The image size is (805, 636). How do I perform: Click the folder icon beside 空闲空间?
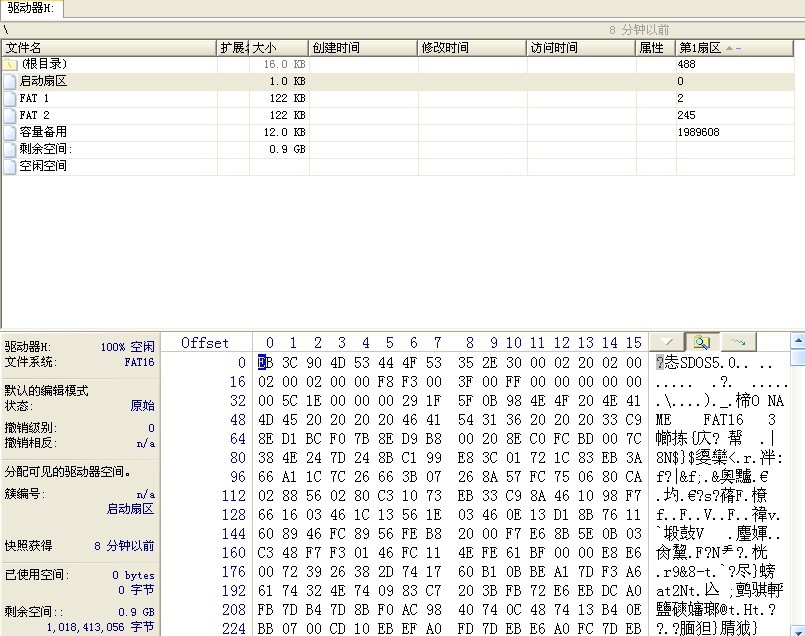[x=9, y=166]
